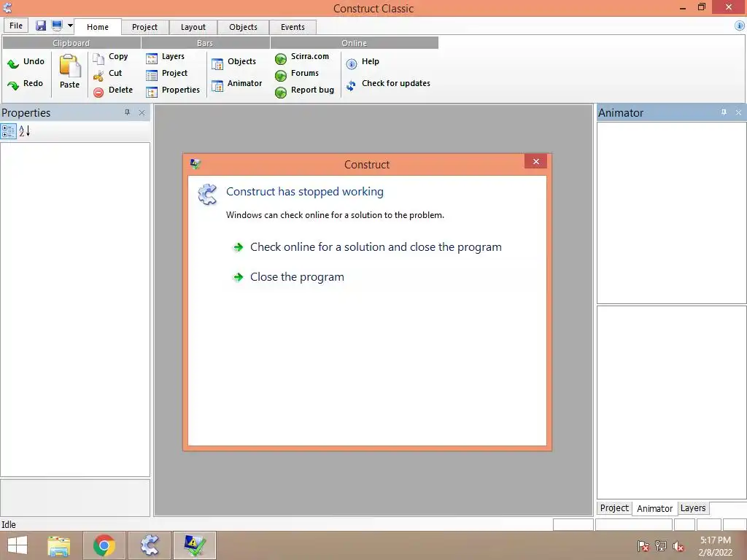Open the Windows Start button

18,545
